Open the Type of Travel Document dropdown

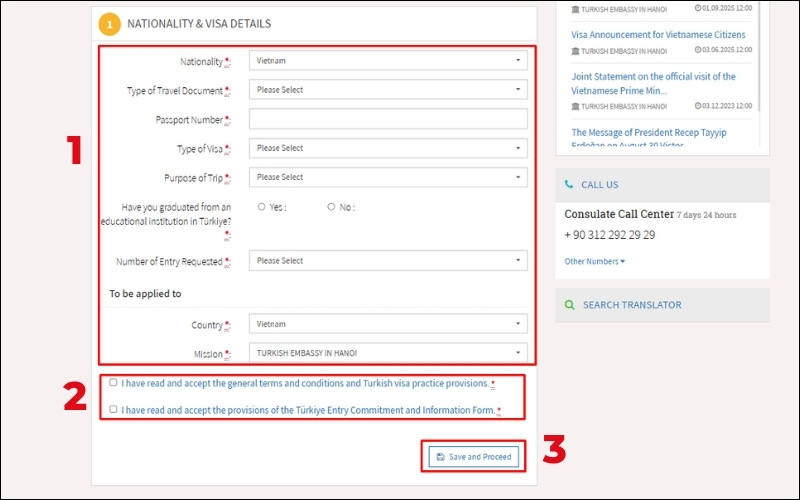(387, 90)
